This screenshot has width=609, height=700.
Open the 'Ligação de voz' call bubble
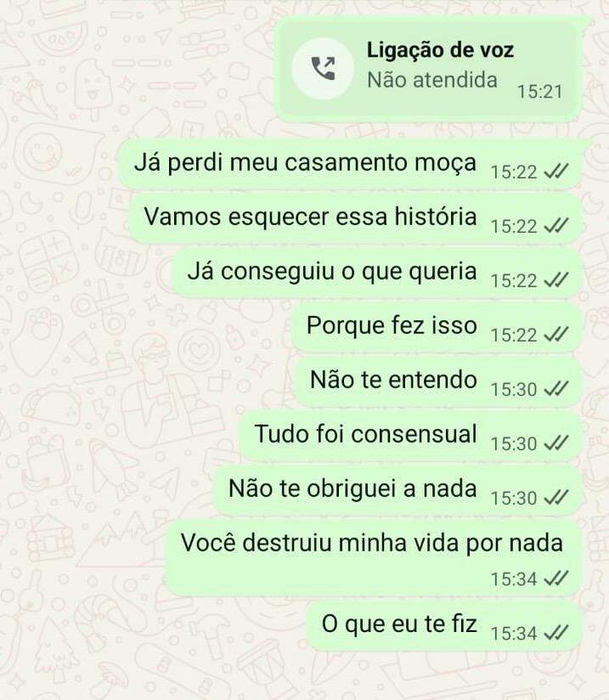[428, 70]
